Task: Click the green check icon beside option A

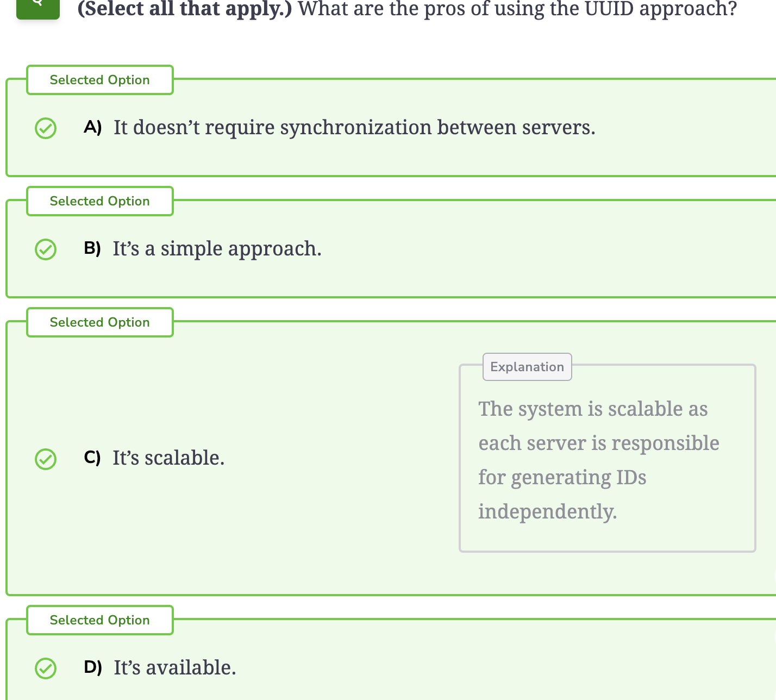Action: click(x=46, y=128)
